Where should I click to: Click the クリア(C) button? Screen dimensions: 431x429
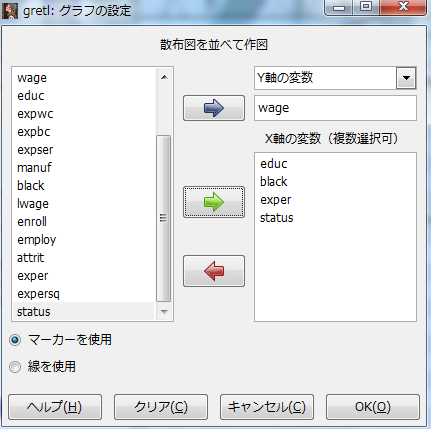[x=161, y=407]
